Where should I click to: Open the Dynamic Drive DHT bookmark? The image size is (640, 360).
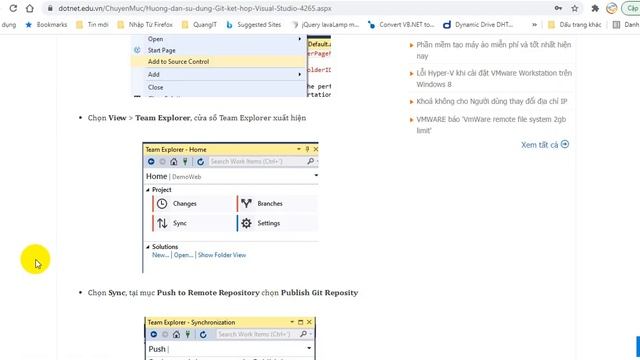coord(478,24)
